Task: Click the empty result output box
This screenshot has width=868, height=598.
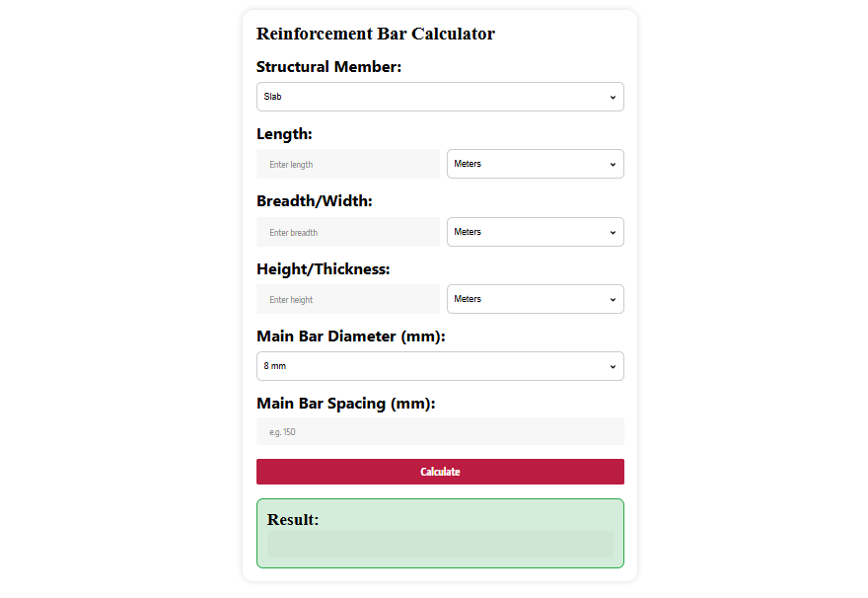Action: (x=440, y=545)
